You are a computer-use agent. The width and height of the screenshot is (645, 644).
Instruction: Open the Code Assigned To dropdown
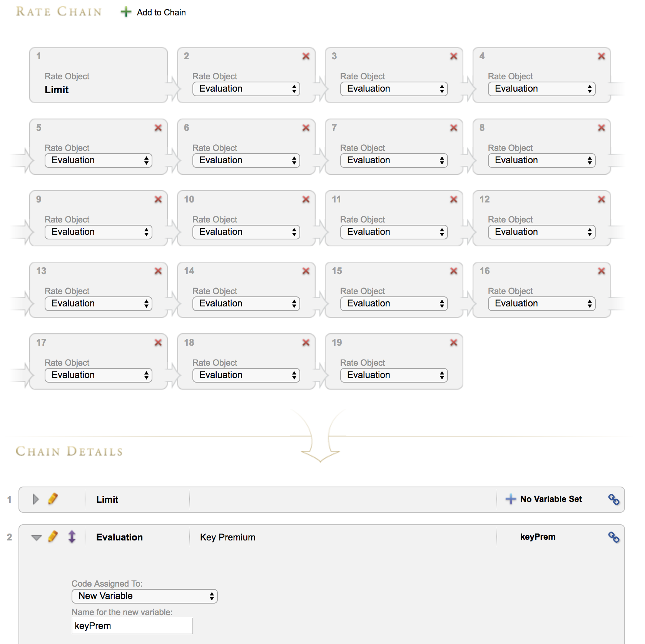click(x=144, y=596)
